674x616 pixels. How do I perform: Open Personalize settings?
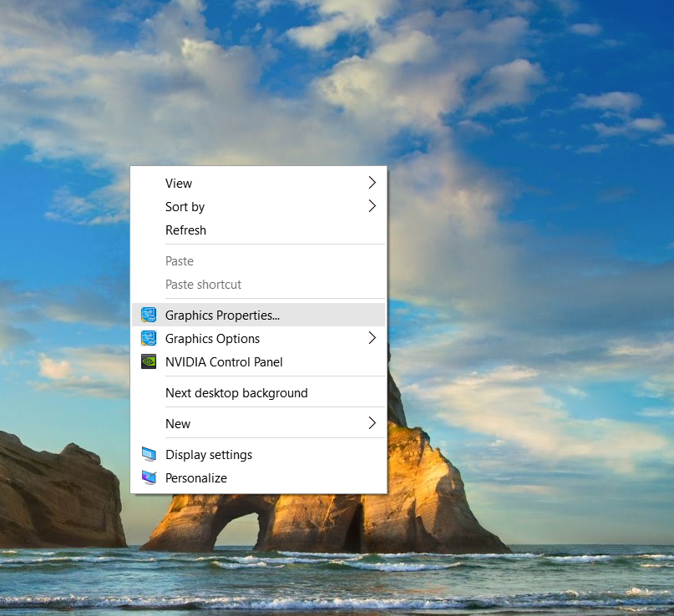(196, 477)
